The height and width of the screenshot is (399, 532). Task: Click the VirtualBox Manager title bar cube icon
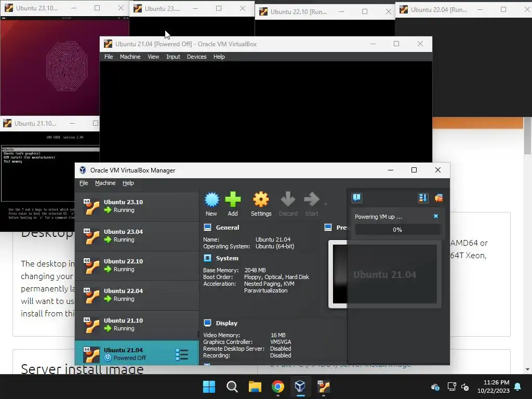pos(83,170)
